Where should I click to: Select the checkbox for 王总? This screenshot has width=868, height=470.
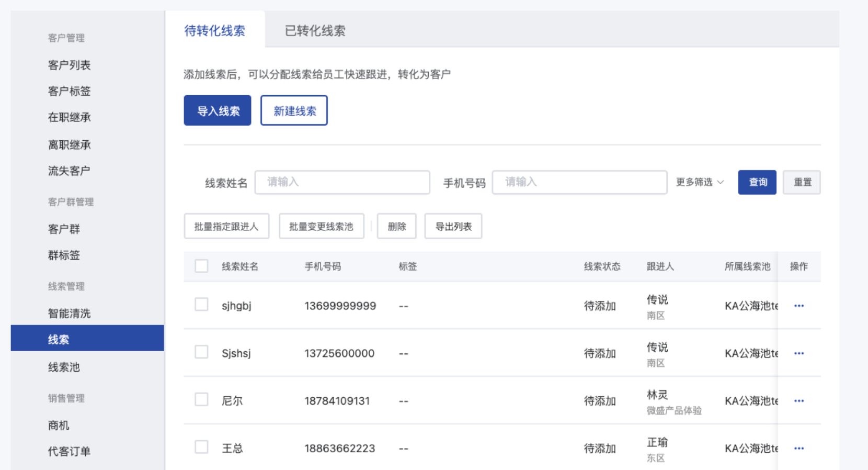(x=201, y=447)
